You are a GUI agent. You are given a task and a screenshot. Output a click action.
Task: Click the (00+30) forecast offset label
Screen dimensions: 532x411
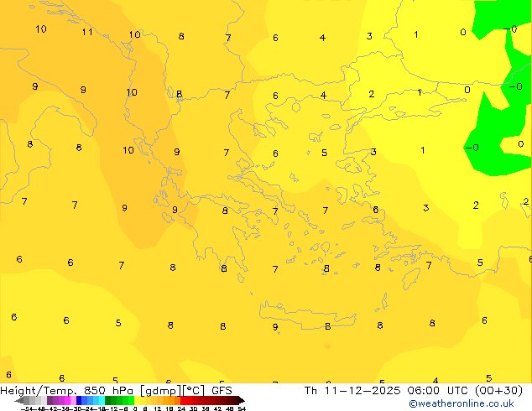point(498,391)
